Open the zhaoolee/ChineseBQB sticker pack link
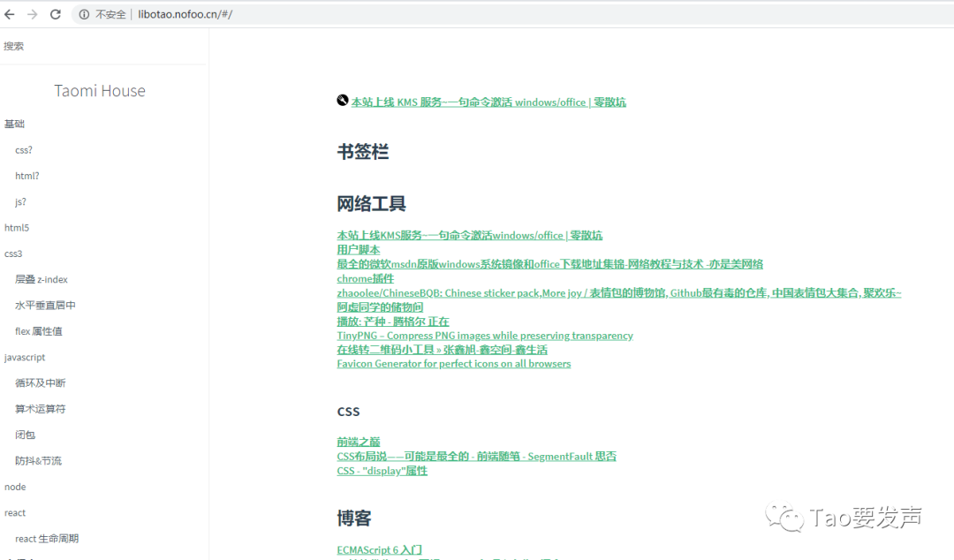This screenshot has height=560, width=954. click(619, 292)
